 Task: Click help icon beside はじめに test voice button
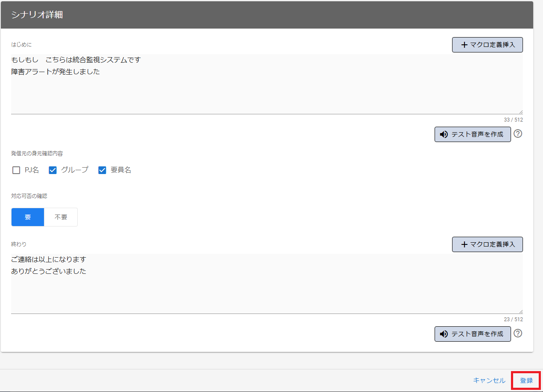(x=518, y=134)
